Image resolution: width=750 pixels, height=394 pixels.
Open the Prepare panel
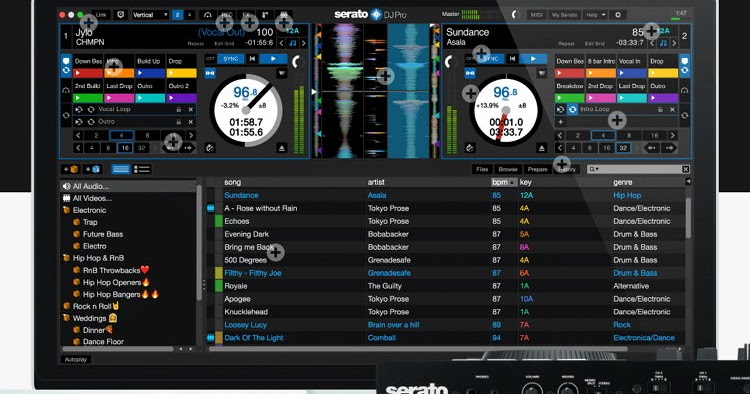(537, 169)
